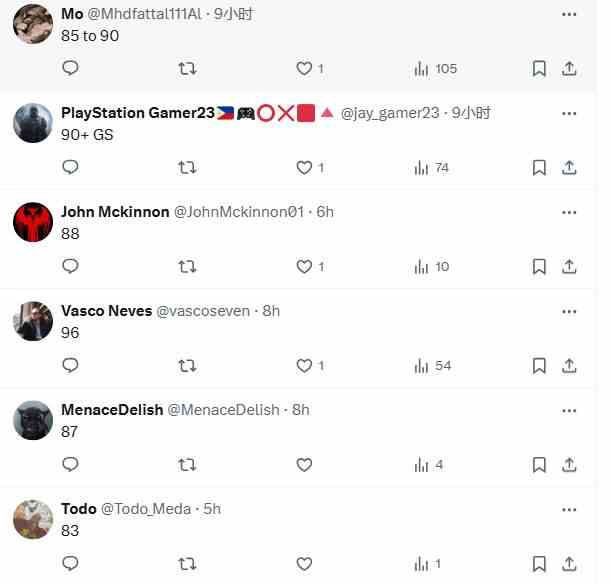611x584 pixels.
Task: View the 105 views count on Mo's tweet
Action: coord(436,69)
